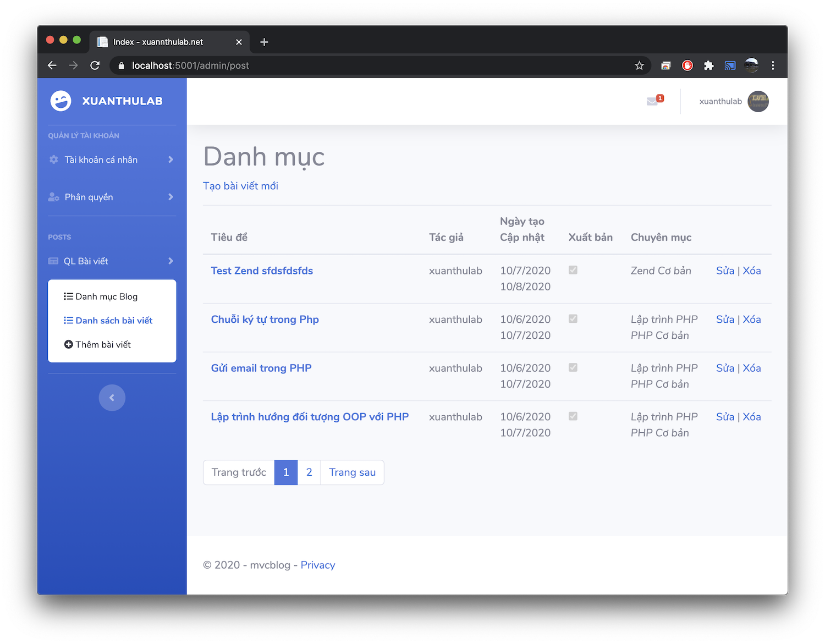825x644 pixels.
Task: Click the Chuyên mục column header
Action: pyautogui.click(x=661, y=237)
